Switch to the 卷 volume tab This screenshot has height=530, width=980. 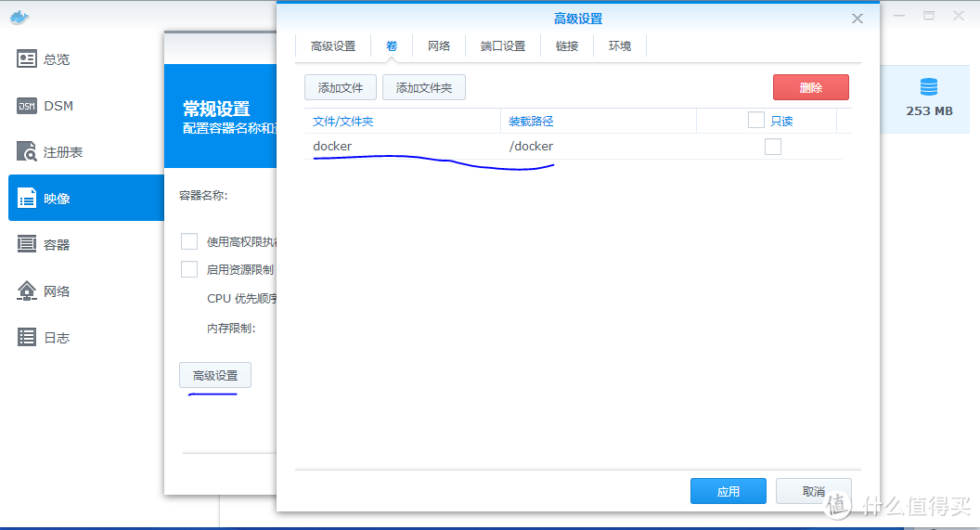coord(392,46)
